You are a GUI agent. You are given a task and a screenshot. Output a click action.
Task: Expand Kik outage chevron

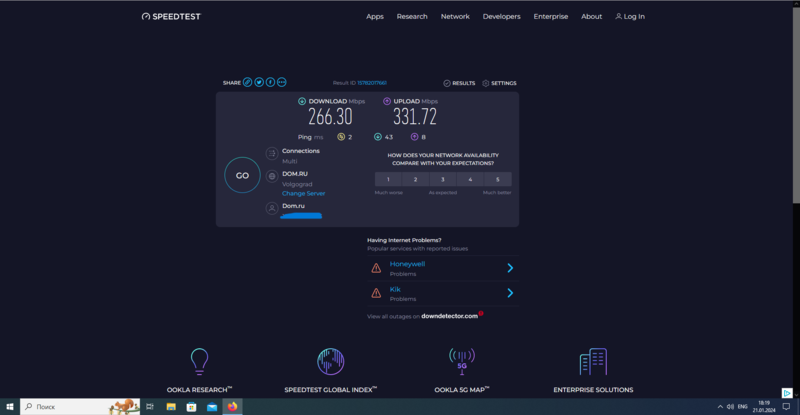pyautogui.click(x=510, y=293)
